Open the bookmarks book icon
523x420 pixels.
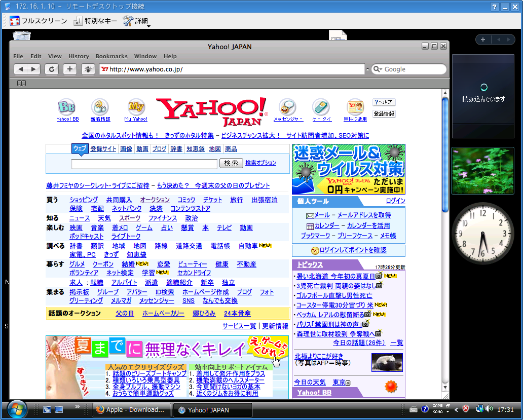pyautogui.click(x=21, y=83)
